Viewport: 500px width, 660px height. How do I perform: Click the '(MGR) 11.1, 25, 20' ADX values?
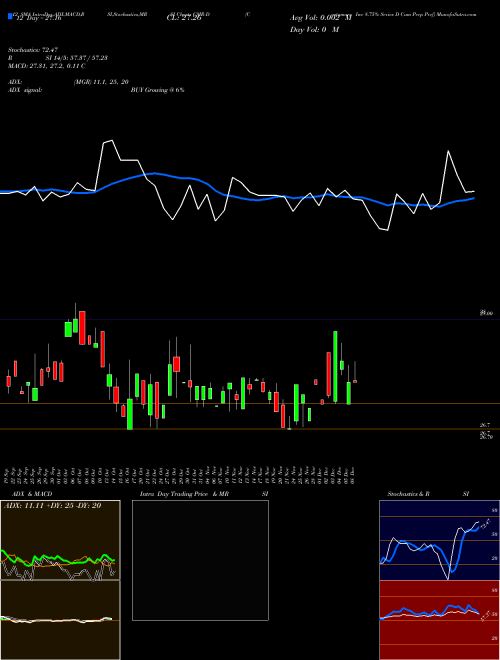point(101,82)
